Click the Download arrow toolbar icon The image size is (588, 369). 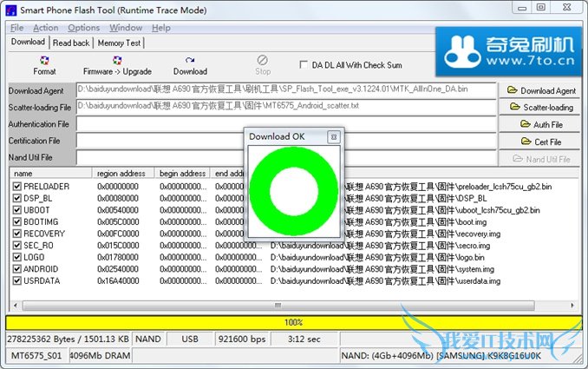tap(190, 60)
